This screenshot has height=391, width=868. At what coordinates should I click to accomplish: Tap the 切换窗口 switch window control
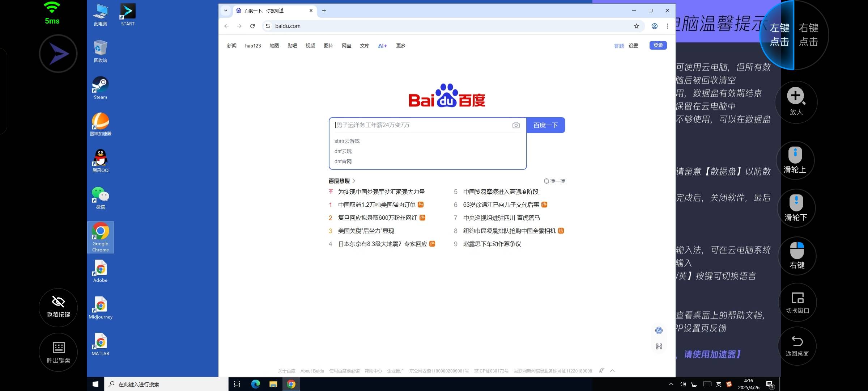797,302
